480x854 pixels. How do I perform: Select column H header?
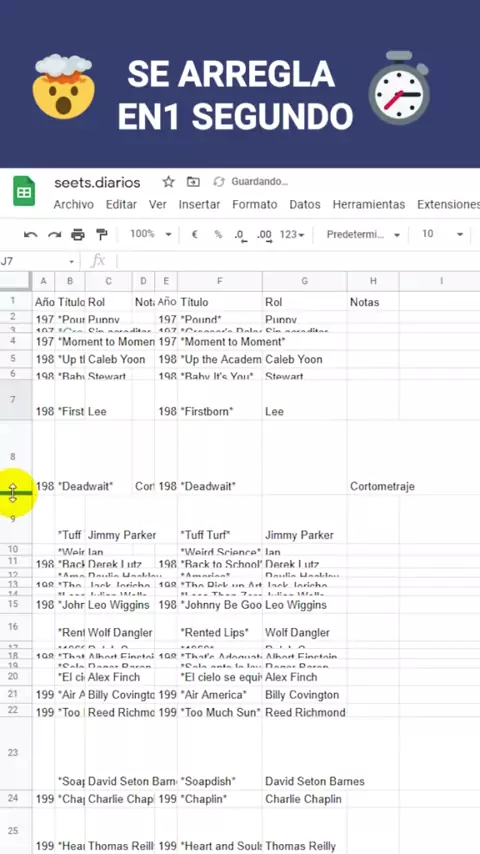373,281
